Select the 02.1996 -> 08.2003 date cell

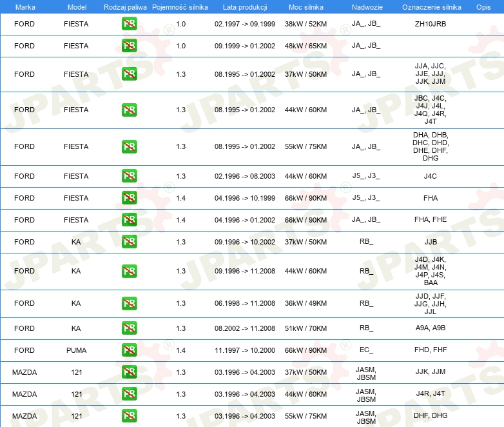245,176
